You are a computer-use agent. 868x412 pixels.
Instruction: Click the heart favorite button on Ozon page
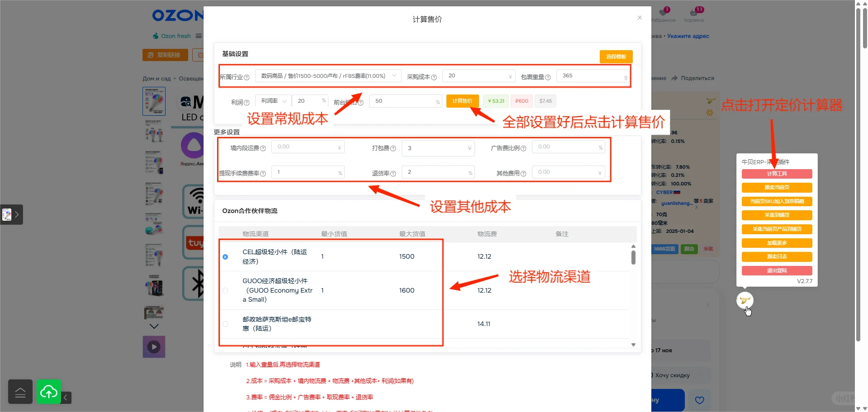699,400
